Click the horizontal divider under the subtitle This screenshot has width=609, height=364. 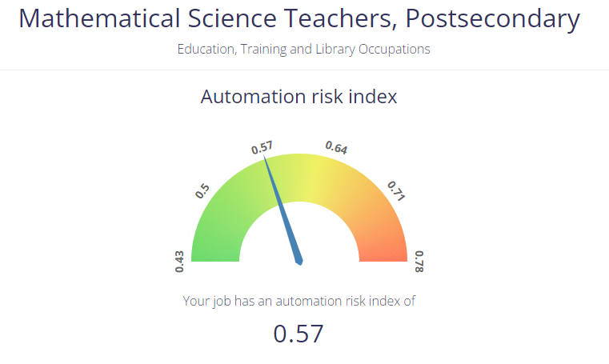point(304,70)
